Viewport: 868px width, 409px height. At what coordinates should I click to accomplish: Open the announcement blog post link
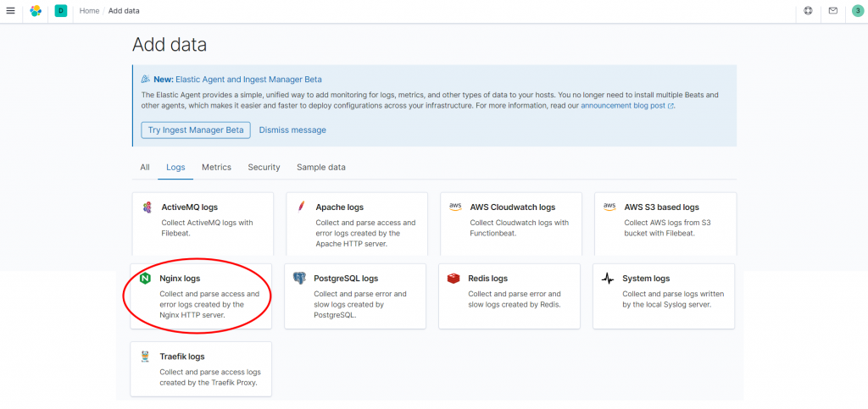coord(623,106)
